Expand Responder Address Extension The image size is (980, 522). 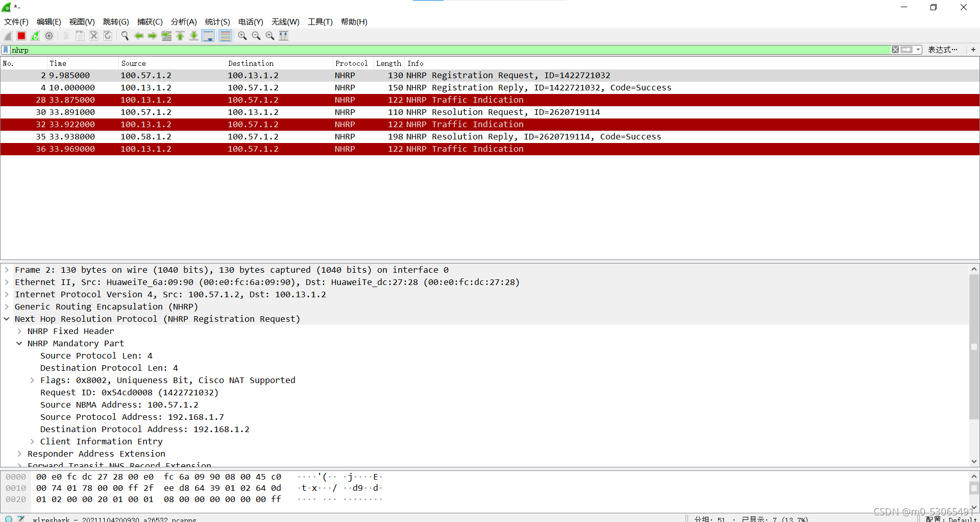tap(19, 454)
